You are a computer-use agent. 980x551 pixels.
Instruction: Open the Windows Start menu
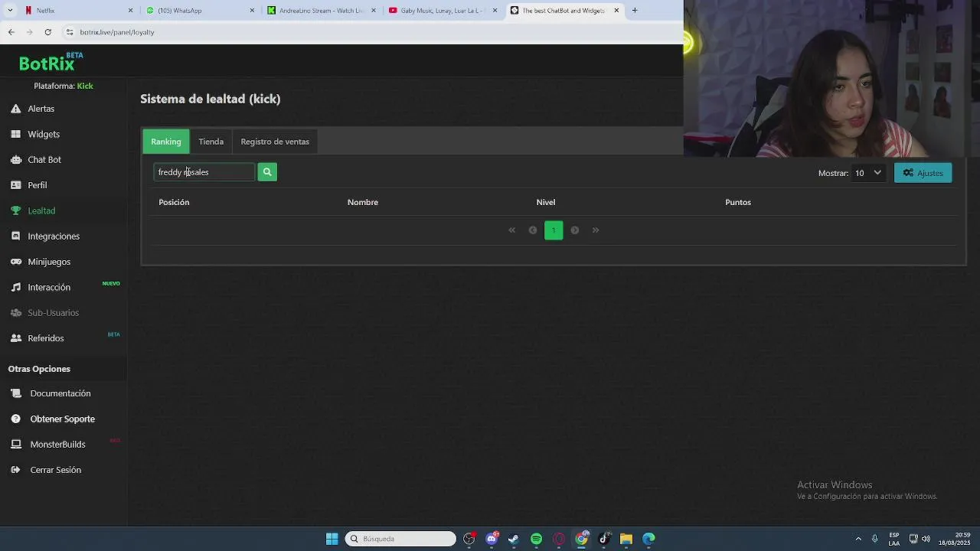pyautogui.click(x=332, y=539)
